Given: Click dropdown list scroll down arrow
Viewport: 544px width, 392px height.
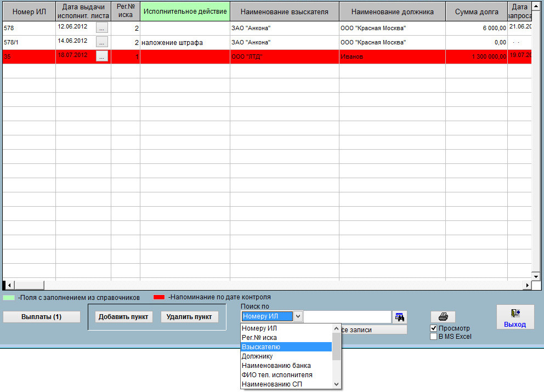Looking at the screenshot, I should (336, 384).
